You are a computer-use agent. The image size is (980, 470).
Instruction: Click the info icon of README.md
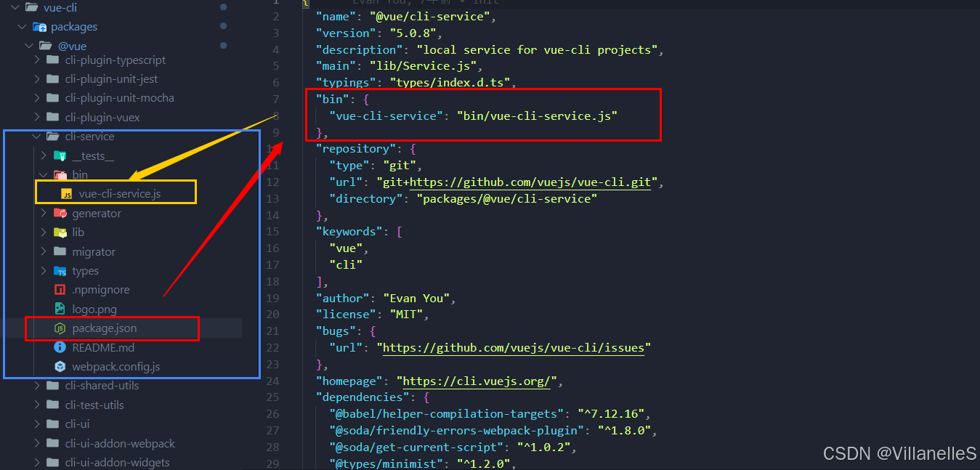pos(60,347)
